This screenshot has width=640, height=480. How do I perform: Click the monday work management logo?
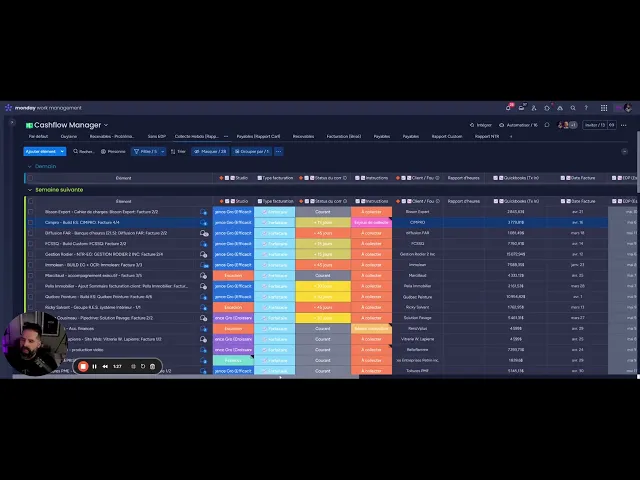point(43,108)
